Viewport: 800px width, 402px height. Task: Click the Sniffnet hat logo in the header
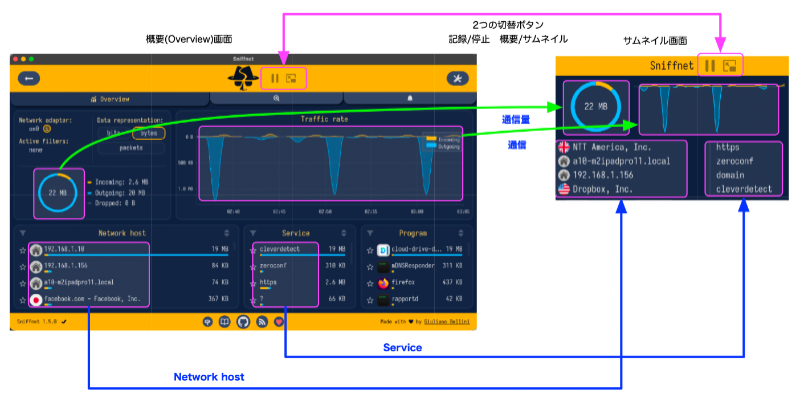point(243,79)
